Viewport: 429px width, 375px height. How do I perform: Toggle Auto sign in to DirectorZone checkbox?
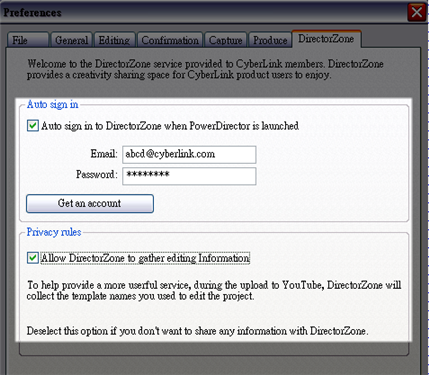click(33, 126)
